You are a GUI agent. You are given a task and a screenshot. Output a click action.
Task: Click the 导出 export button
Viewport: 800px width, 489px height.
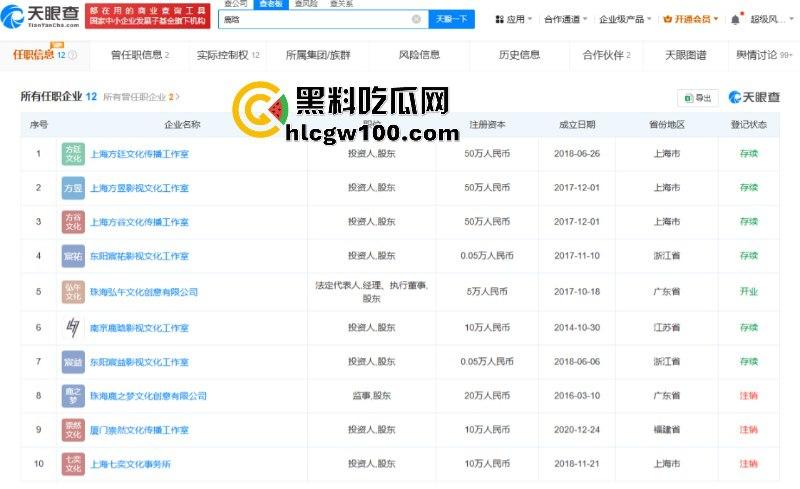[698, 98]
